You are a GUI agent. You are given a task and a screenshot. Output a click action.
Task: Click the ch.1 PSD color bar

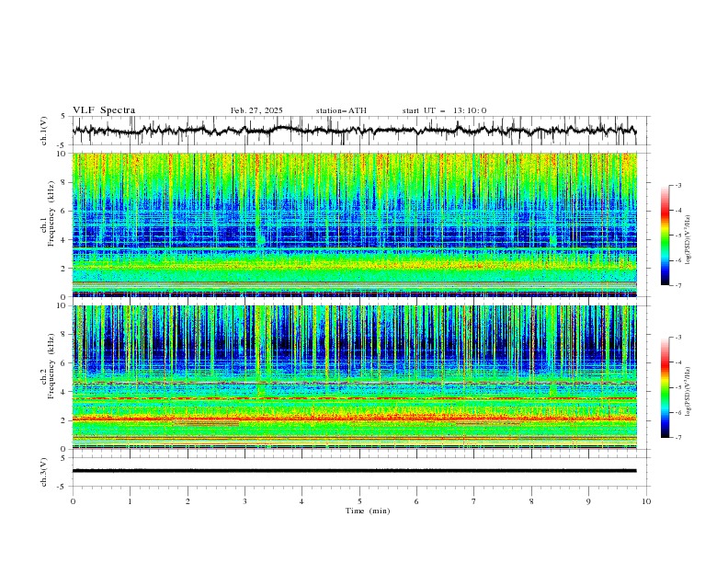(x=665, y=235)
